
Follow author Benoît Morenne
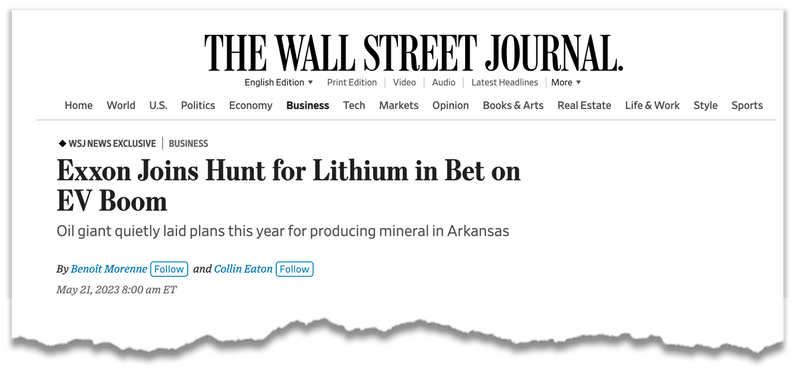(169, 269)
